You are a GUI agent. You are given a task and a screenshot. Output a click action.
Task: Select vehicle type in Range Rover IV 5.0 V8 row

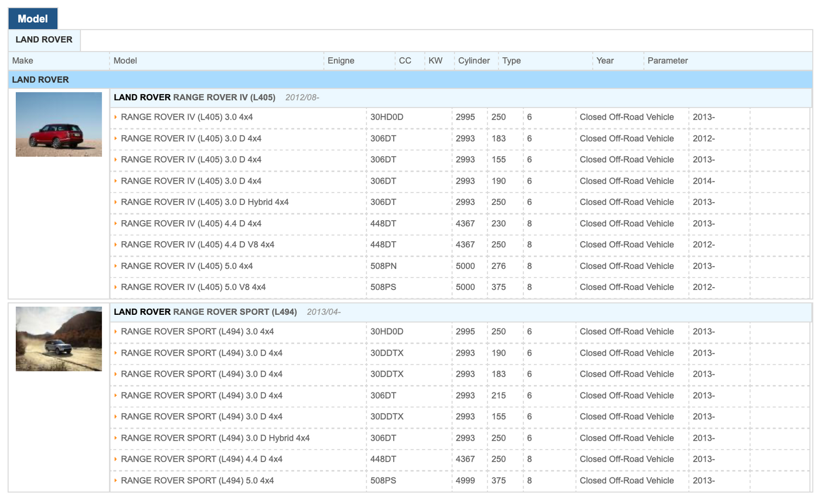627,287
